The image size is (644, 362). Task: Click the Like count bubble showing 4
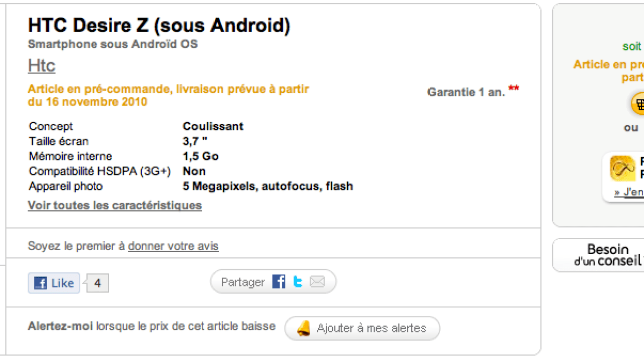click(97, 283)
